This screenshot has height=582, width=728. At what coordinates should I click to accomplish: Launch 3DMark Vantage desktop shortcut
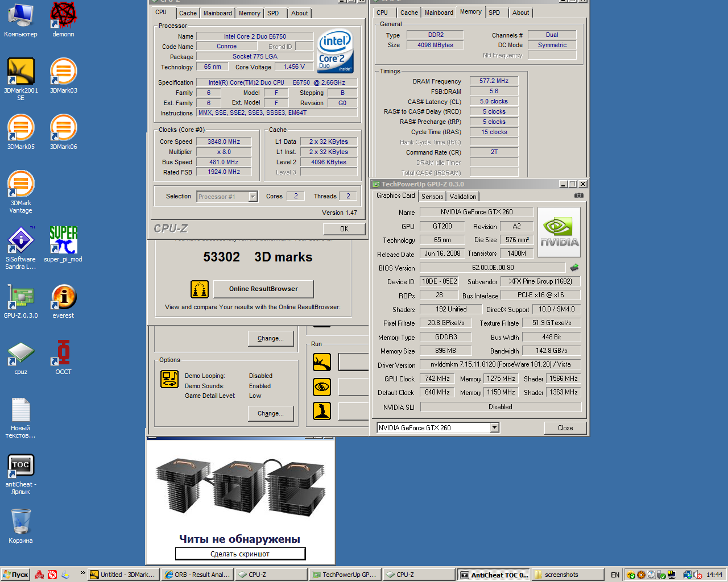point(20,192)
